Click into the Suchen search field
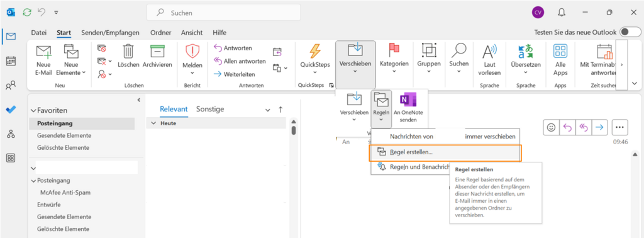This screenshot has height=238, width=644. [223, 13]
